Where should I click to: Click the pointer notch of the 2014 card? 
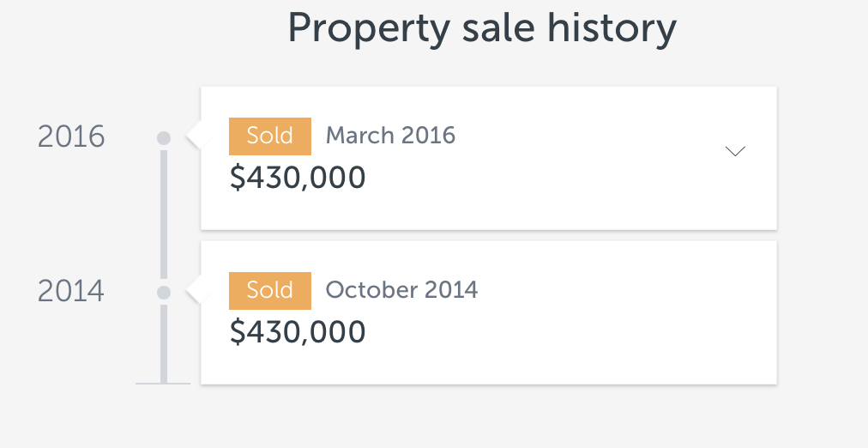pyautogui.click(x=194, y=293)
